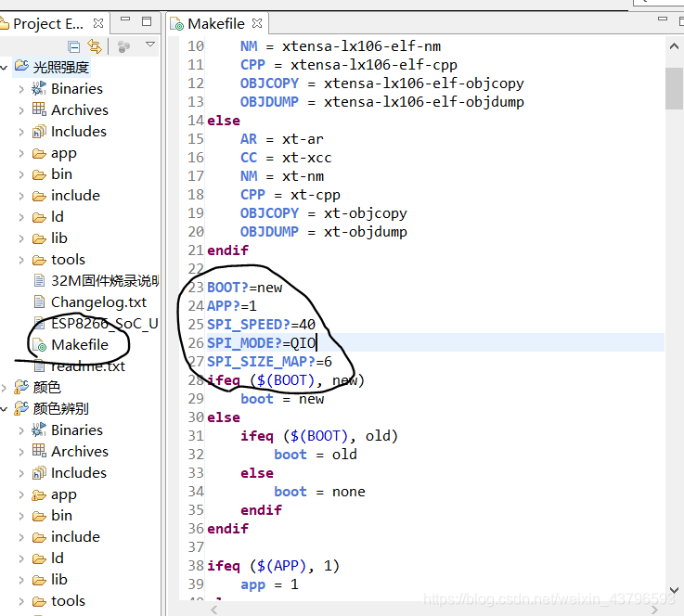Screen dimensions: 684x616
Task: Minimize the editor area
Action: pyautogui.click(x=663, y=19)
